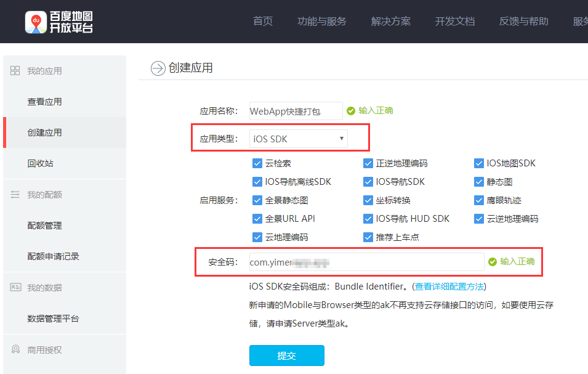Click the green check icon beside security code
Viewport: 588px width, 374px height.
[492, 262]
